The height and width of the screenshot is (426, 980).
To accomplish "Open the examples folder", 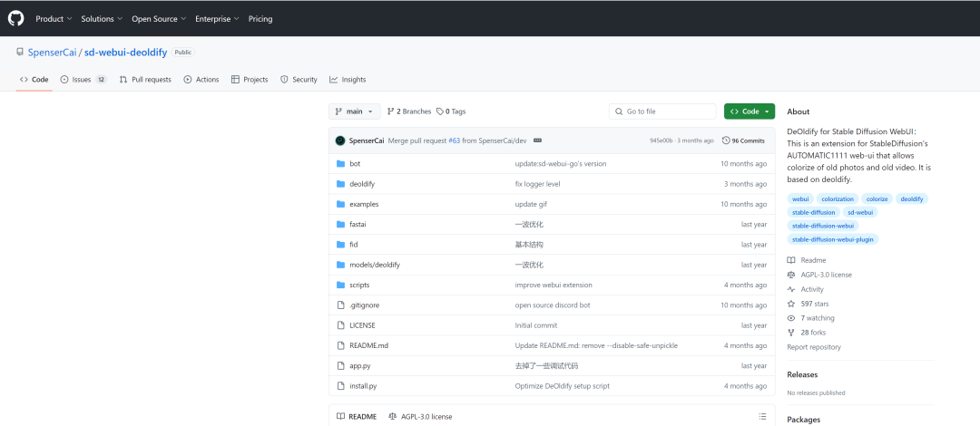I will [364, 204].
